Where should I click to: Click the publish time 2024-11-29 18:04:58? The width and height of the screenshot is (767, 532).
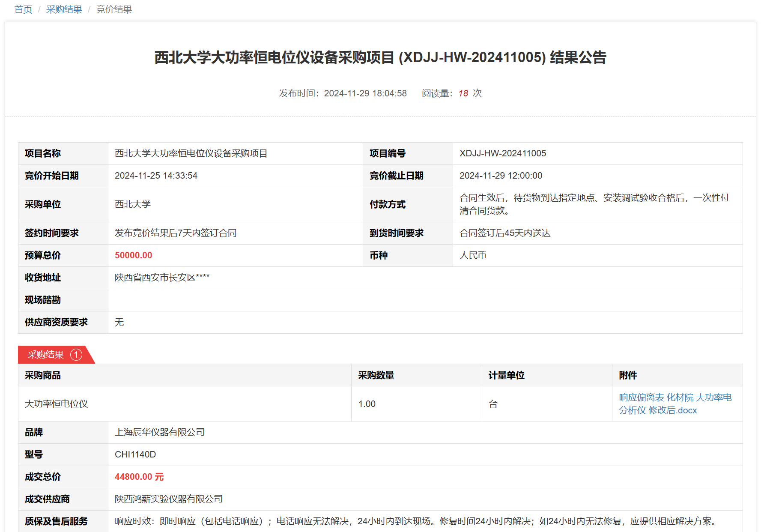pyautogui.click(x=365, y=93)
